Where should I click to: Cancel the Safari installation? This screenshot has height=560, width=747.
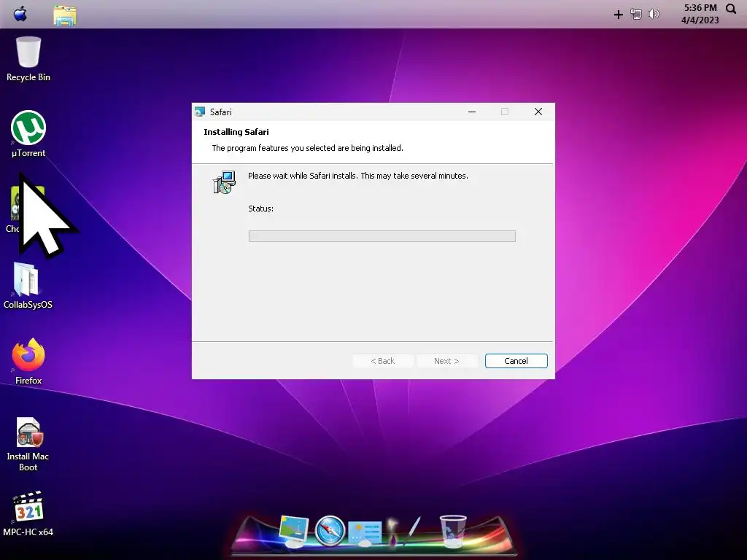click(x=516, y=361)
